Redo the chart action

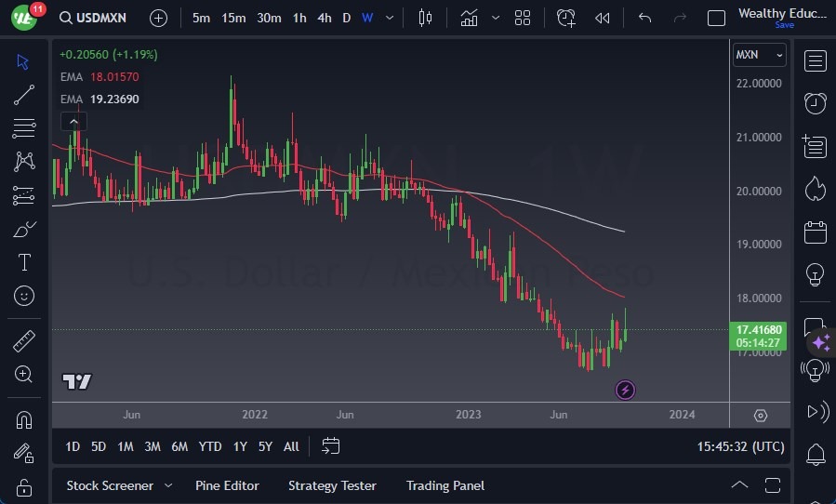pyautogui.click(x=680, y=19)
